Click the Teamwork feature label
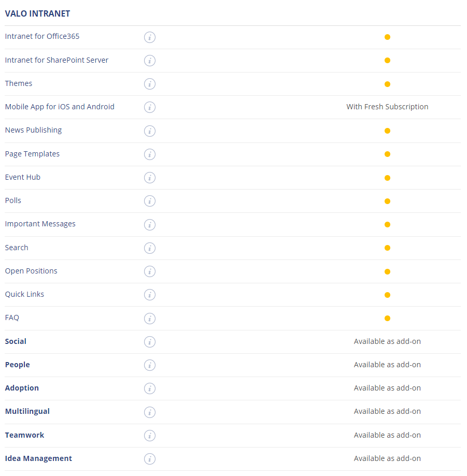 coord(24,435)
